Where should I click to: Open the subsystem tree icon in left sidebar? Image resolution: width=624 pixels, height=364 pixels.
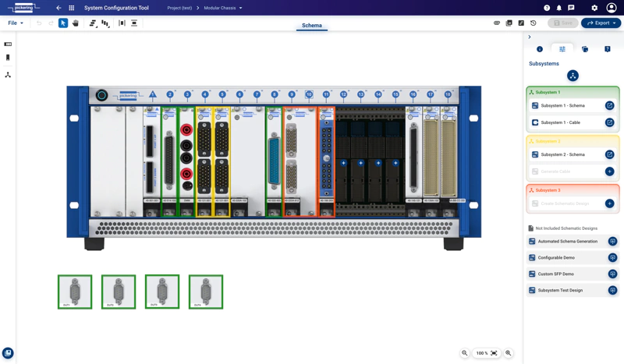pos(8,75)
